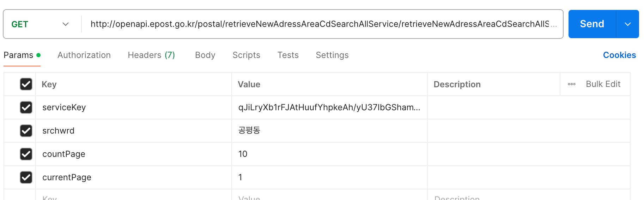
Task: Switch to the Params tab
Action: [x=22, y=55]
